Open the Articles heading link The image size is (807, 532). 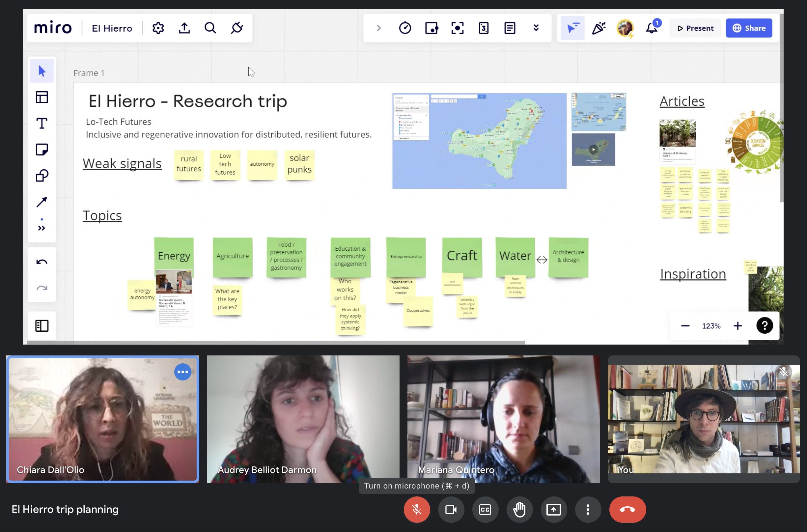[682, 101]
